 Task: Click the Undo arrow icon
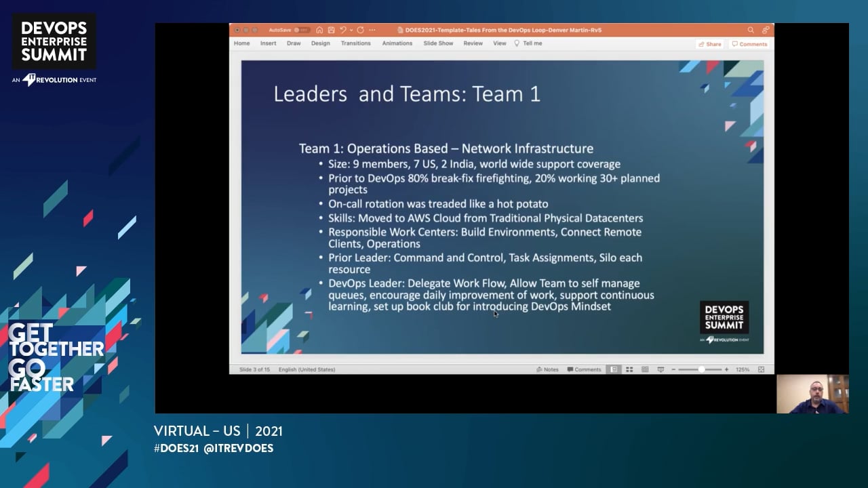pyautogui.click(x=343, y=30)
